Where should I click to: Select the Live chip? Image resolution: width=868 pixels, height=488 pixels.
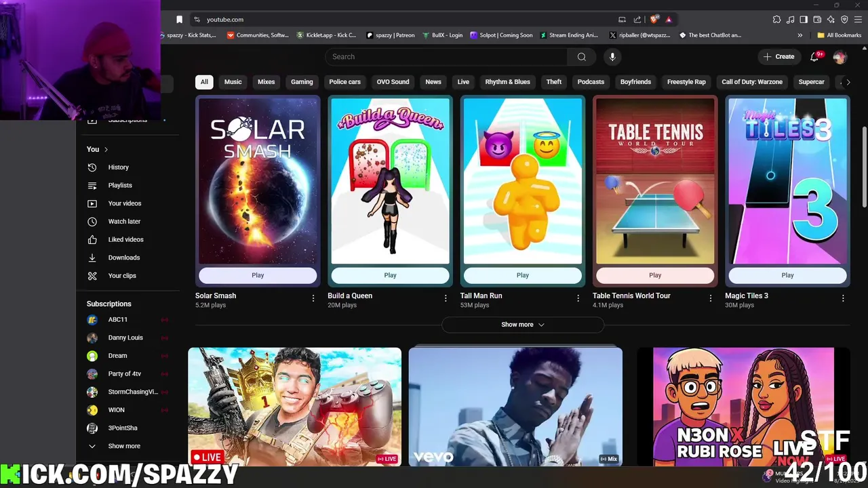point(463,82)
